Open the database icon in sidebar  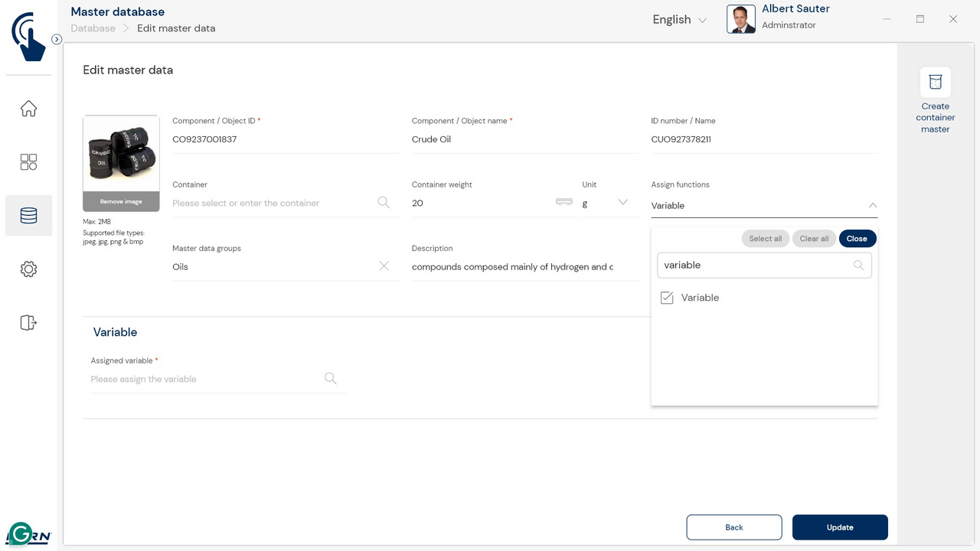coord(28,216)
